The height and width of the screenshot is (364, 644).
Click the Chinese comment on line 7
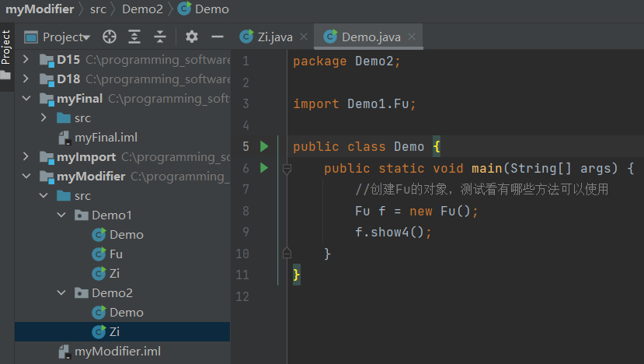482,189
